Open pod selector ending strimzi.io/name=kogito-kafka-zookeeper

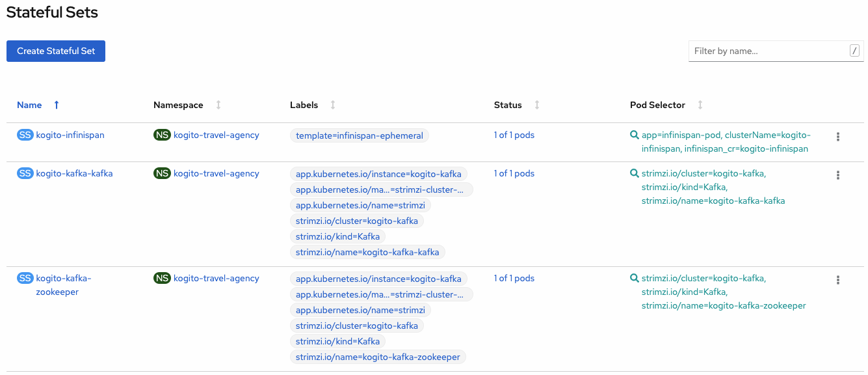pyautogui.click(x=724, y=292)
